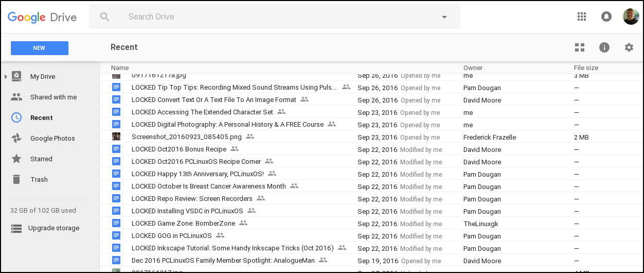Click 'Sep 19, 2016' date cell
644x273 pixels.
378,261
